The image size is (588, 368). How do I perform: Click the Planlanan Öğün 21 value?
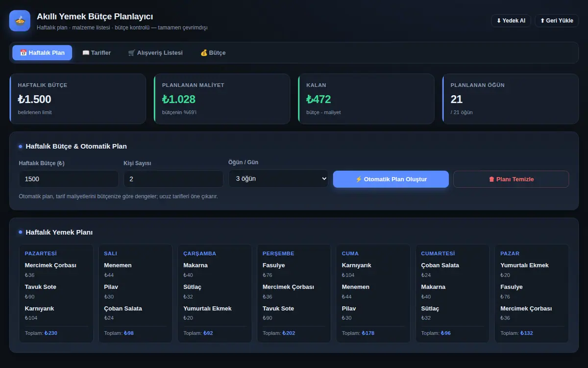(x=457, y=99)
